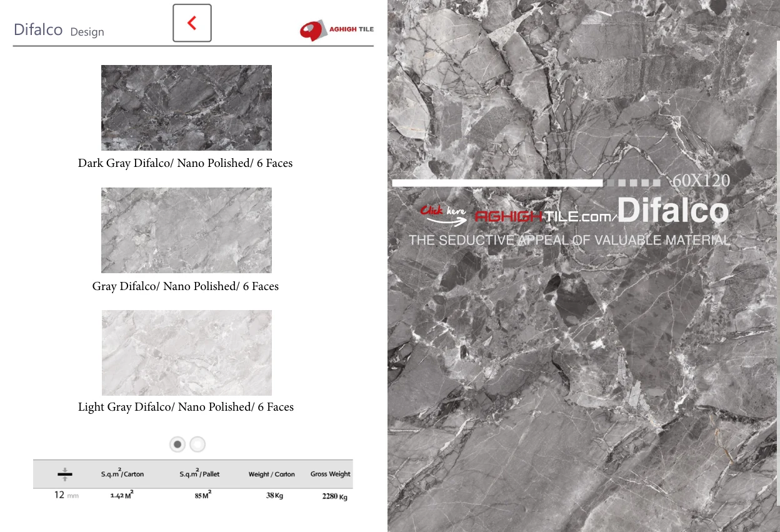
Task: Select the first (filled) pagination dot
Action: (x=177, y=444)
